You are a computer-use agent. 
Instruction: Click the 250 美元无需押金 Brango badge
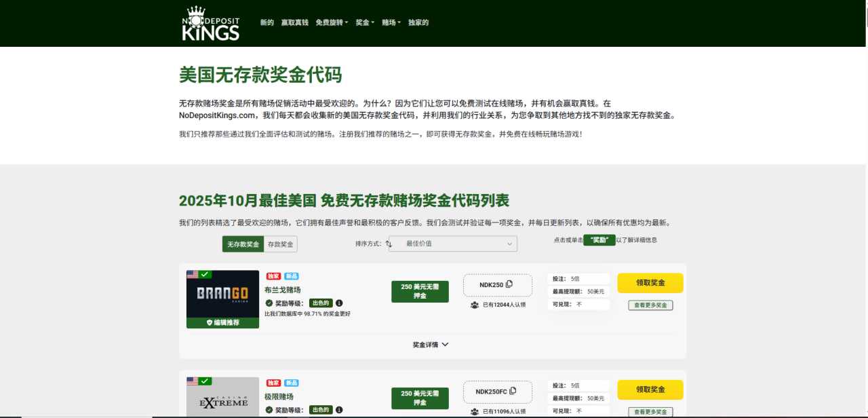tap(420, 292)
